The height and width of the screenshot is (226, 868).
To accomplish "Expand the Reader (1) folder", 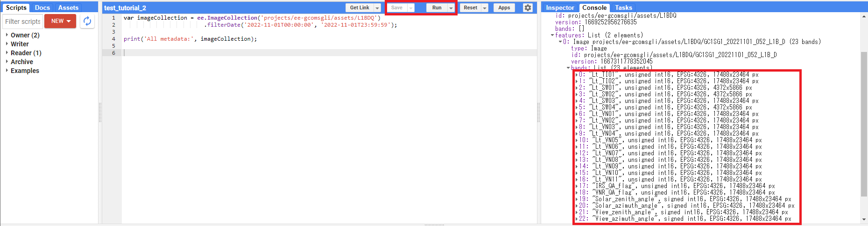I will tap(7, 53).
